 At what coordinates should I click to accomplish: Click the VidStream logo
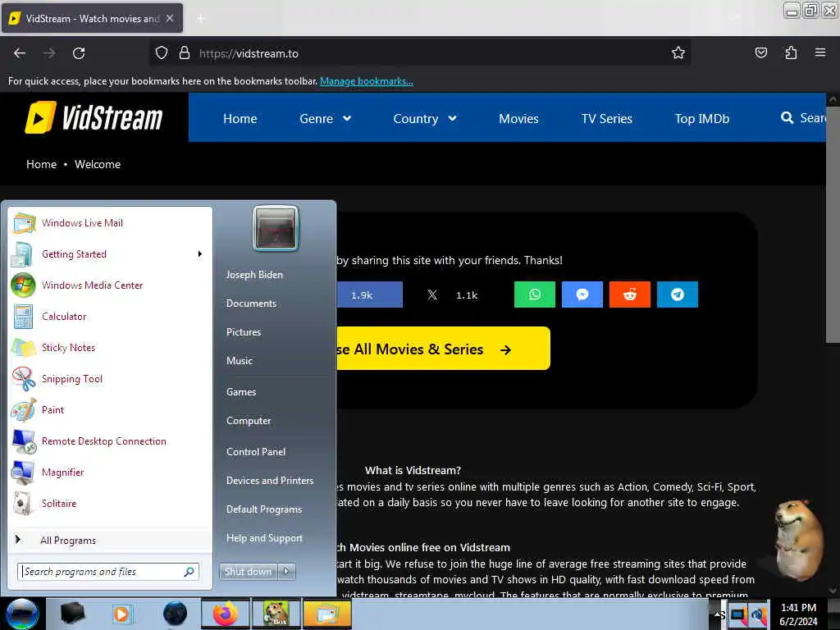pos(94,117)
